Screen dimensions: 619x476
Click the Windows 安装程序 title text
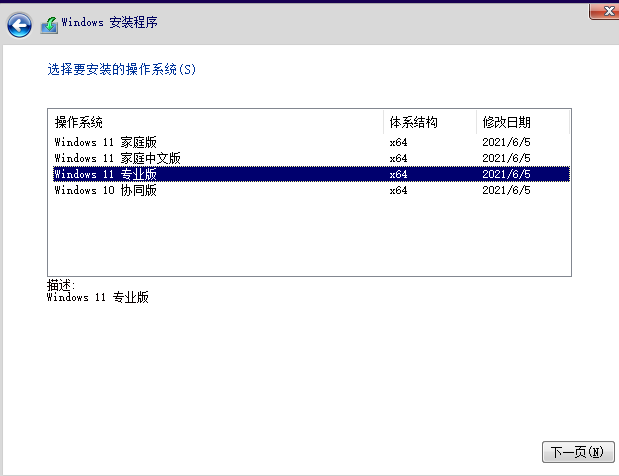[x=109, y=22]
